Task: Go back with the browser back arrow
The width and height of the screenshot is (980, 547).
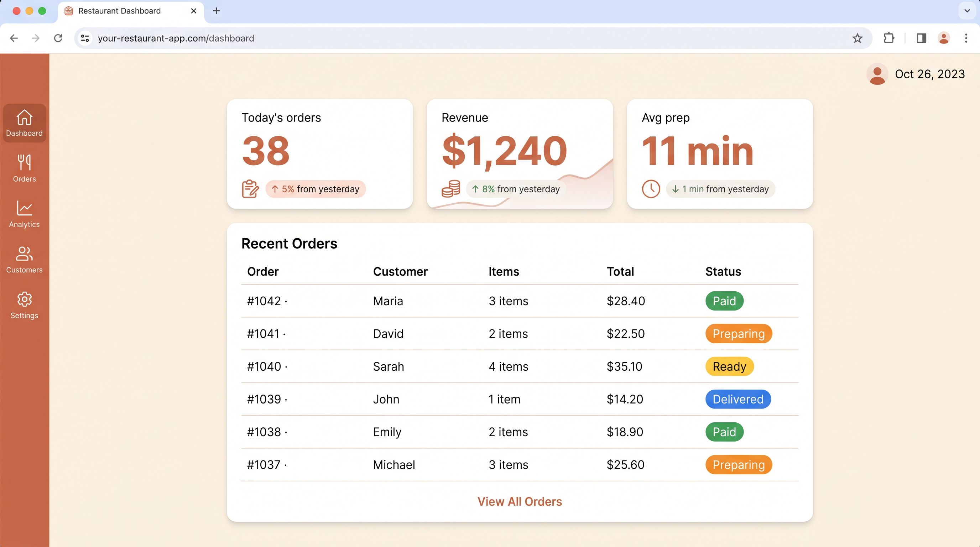Action: click(x=14, y=38)
